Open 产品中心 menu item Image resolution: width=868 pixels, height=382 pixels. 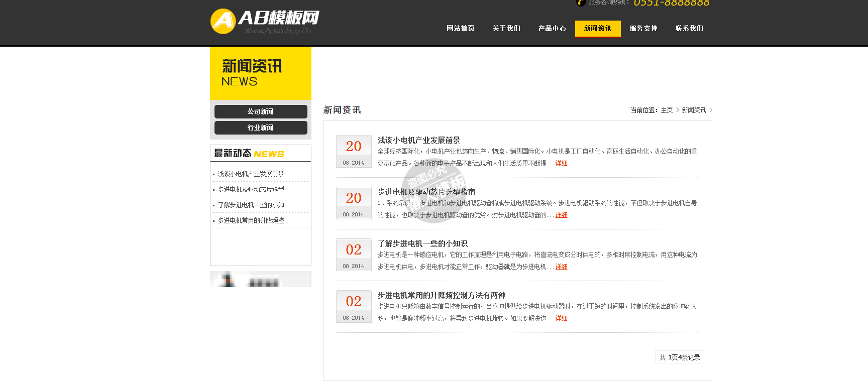click(x=552, y=29)
